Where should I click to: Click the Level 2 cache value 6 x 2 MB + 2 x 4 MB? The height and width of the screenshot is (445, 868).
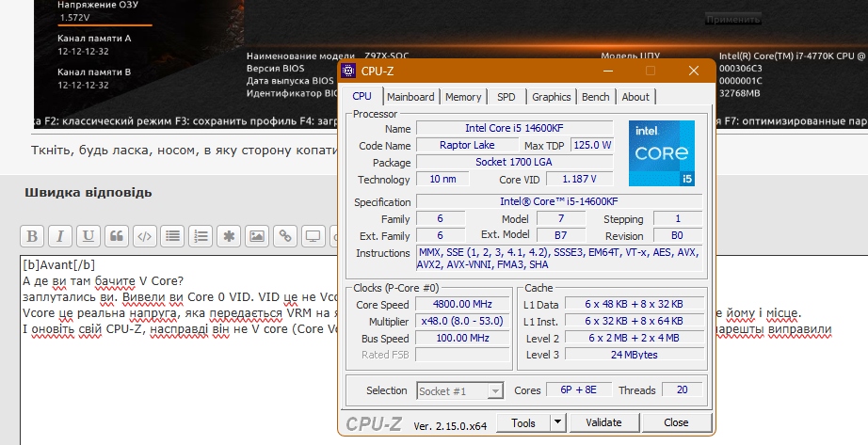click(634, 338)
